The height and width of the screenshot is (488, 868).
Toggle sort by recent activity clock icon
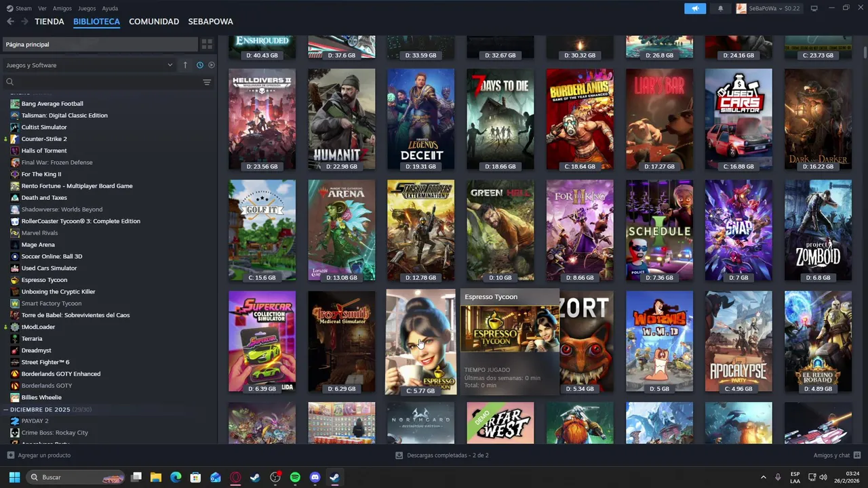coord(199,65)
